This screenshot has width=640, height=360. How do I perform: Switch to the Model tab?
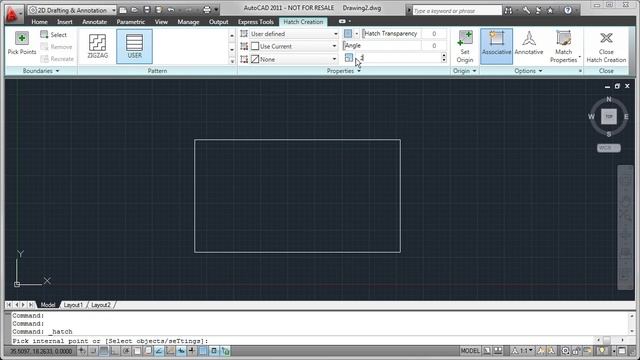tap(48, 305)
